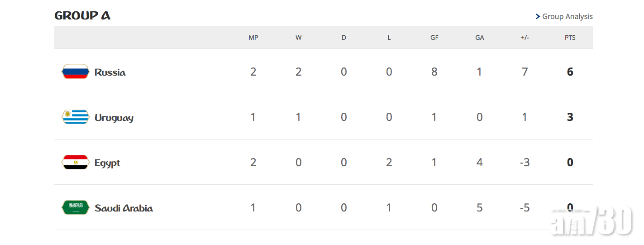644x245 pixels.
Task: Click the GF column header
Action: pyautogui.click(x=434, y=38)
